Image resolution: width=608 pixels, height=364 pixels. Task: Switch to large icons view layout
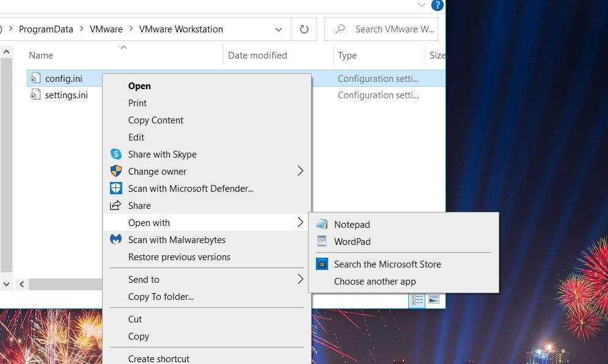(x=433, y=299)
